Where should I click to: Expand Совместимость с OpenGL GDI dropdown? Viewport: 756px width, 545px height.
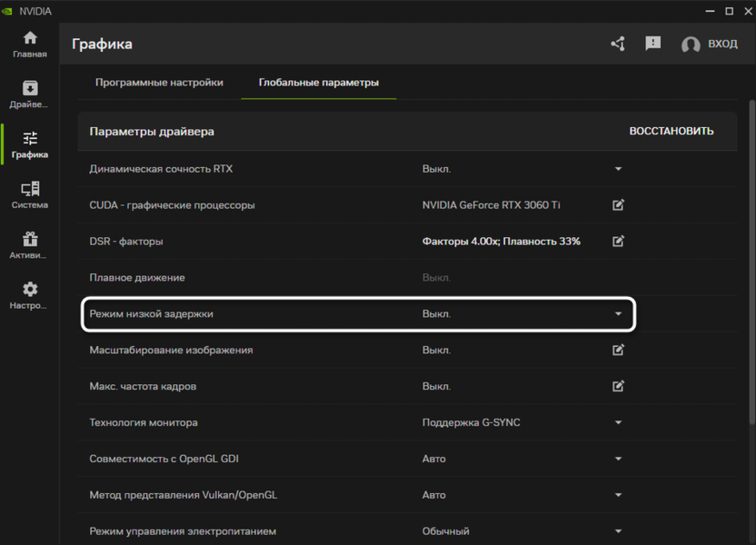point(618,460)
